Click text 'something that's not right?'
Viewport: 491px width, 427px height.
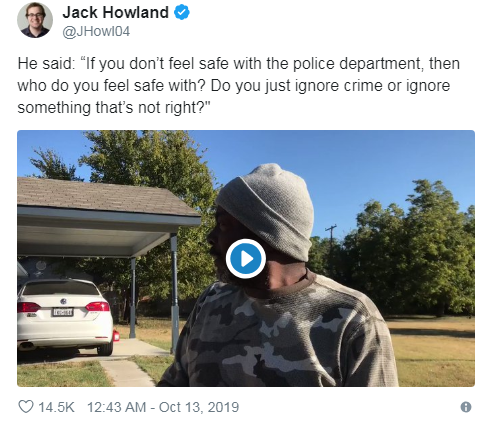pos(114,108)
